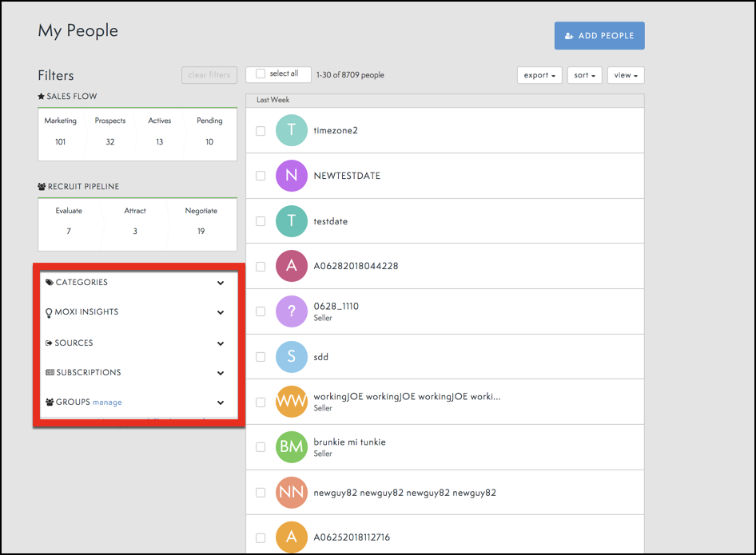756x555 pixels.
Task: Open the sort dropdown
Action: 585,75
